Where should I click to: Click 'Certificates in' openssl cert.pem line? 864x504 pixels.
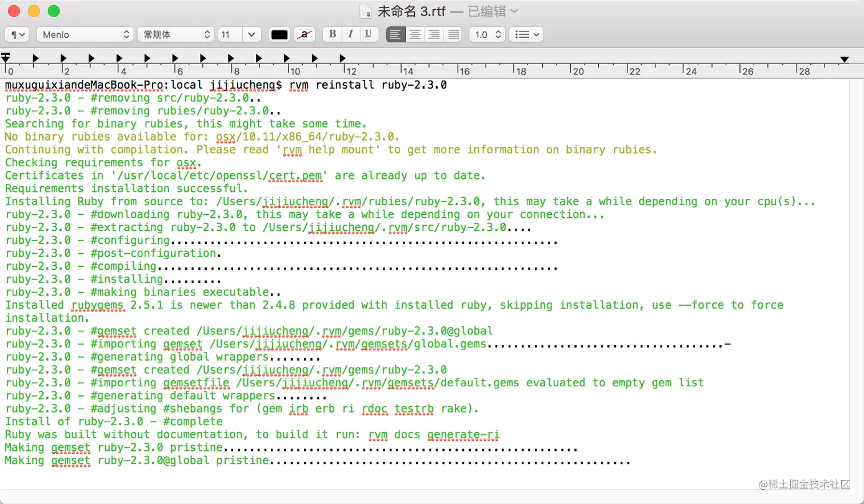click(245, 176)
